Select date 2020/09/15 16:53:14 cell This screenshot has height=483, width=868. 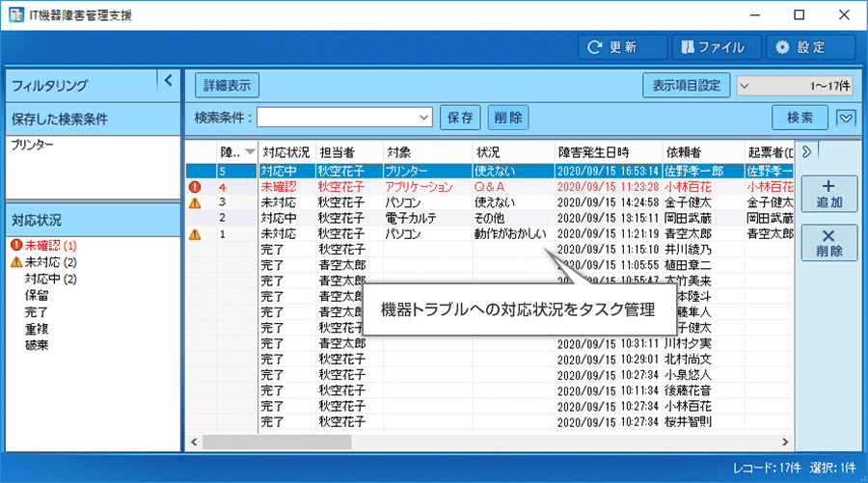[608, 172]
